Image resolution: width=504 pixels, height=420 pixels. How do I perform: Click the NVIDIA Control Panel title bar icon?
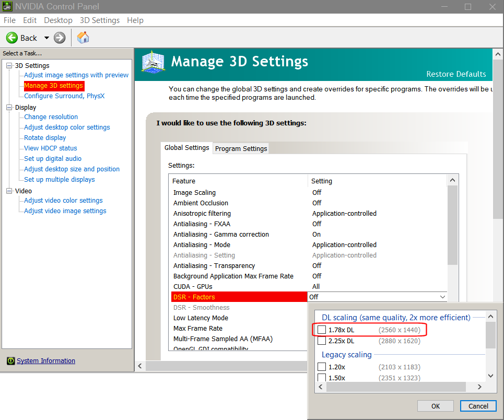point(7,7)
